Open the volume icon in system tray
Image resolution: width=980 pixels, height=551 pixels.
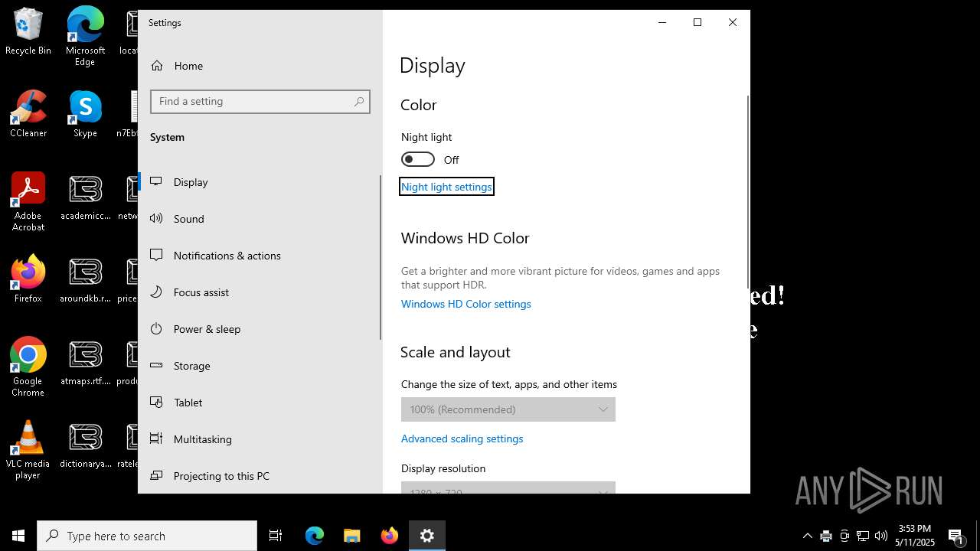881,536
